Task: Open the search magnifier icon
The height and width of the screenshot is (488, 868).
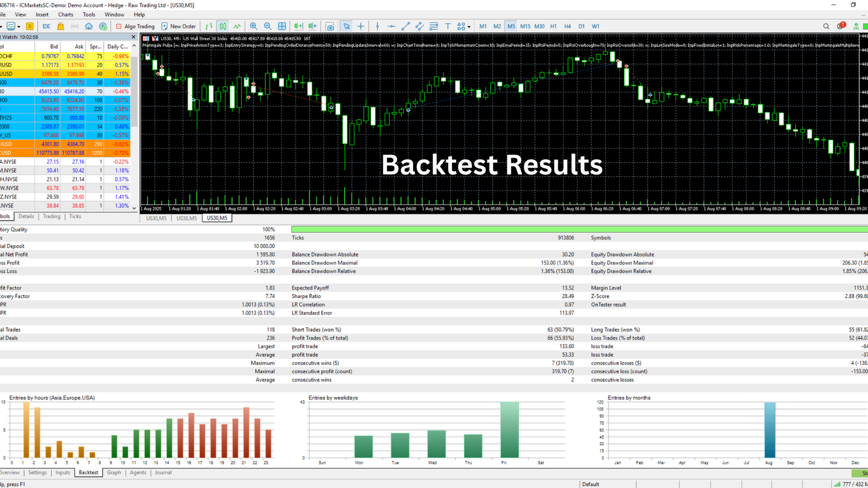Action: coord(826,26)
